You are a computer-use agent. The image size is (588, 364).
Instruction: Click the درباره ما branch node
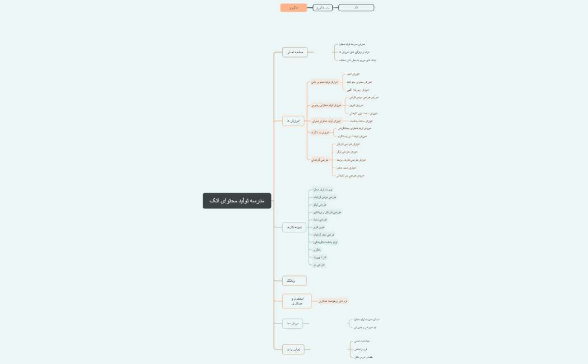click(x=292, y=323)
